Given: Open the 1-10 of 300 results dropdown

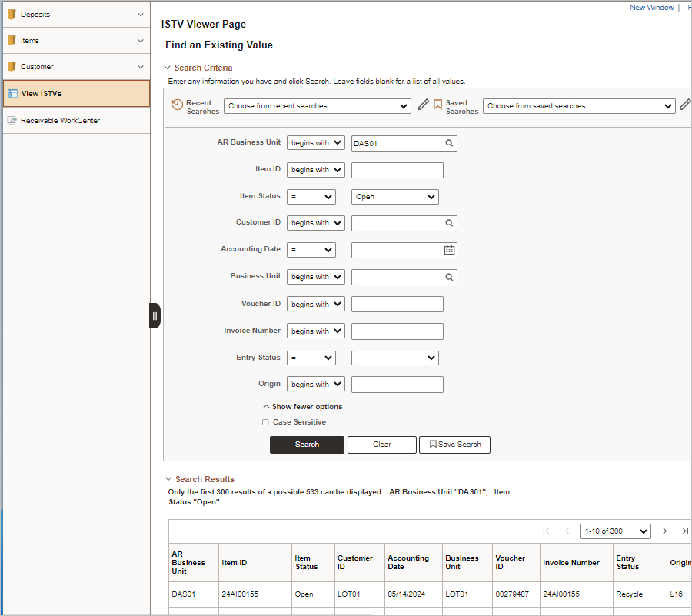Looking at the screenshot, I should click(614, 531).
